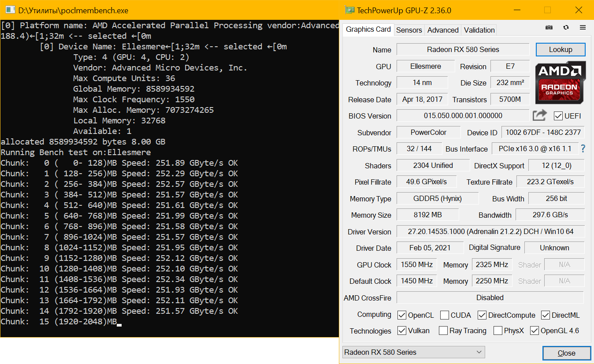Click the Bus Interface question mark icon
Viewport: 594px width, 364px height.
pyautogui.click(x=583, y=149)
